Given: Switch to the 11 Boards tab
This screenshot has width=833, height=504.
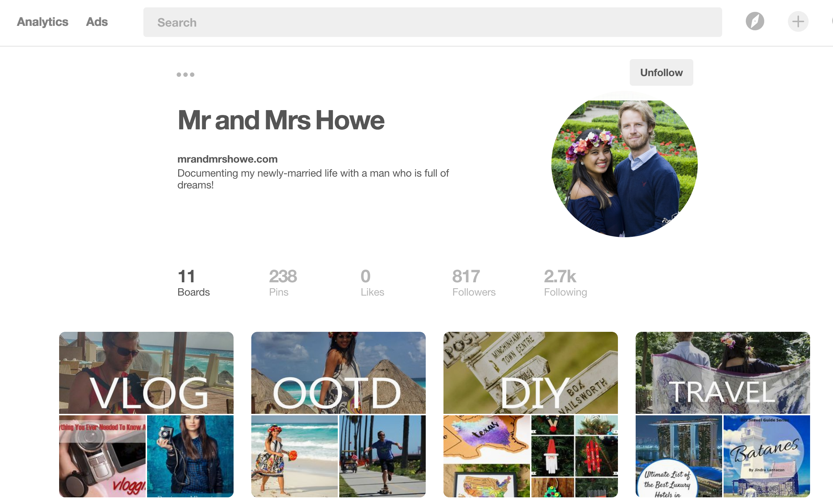Looking at the screenshot, I should click(193, 283).
